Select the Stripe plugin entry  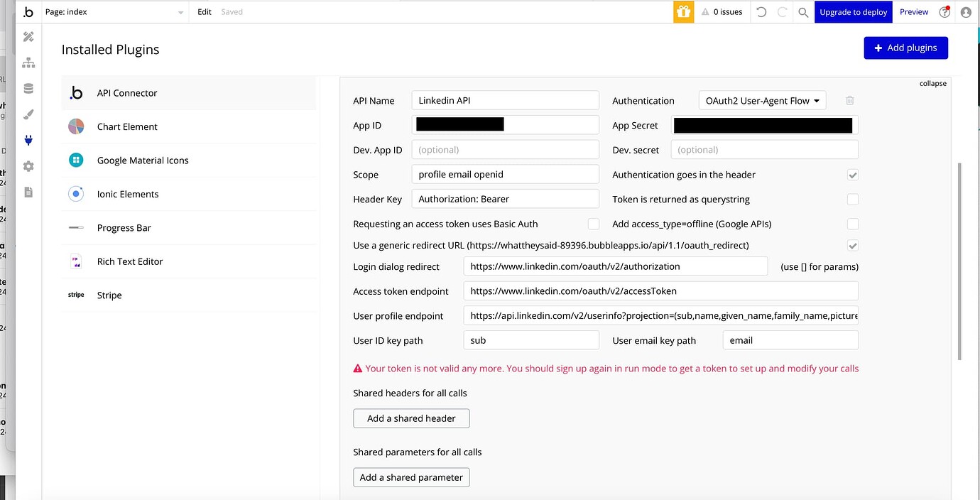click(x=109, y=295)
